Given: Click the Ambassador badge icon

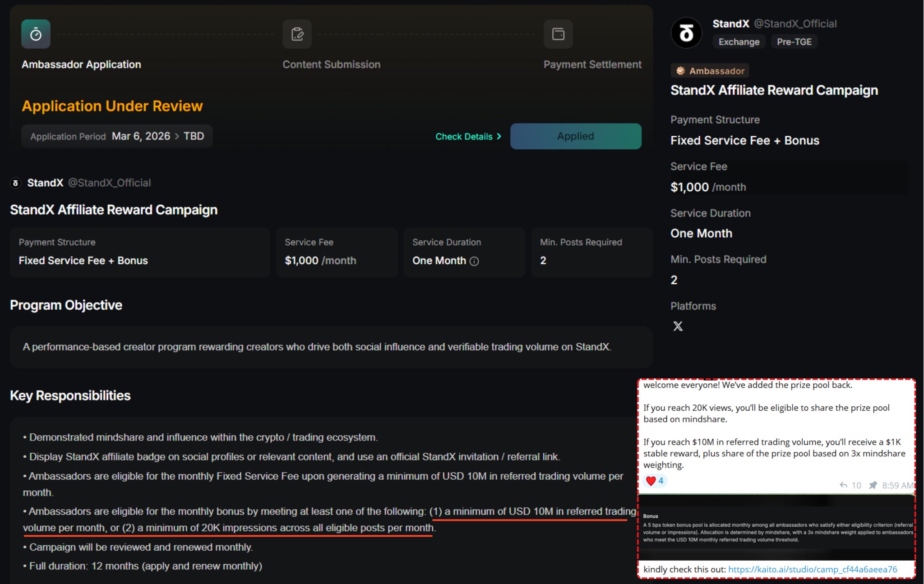Looking at the screenshot, I should [680, 71].
